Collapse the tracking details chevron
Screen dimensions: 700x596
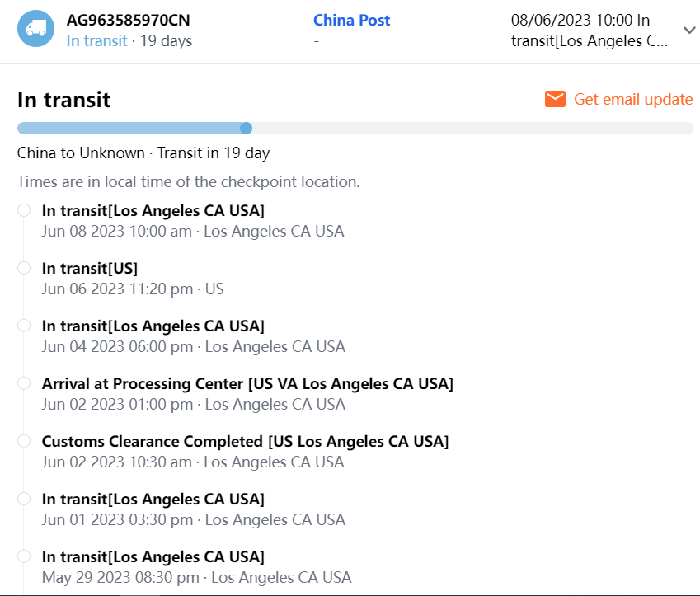pyautogui.click(x=689, y=30)
